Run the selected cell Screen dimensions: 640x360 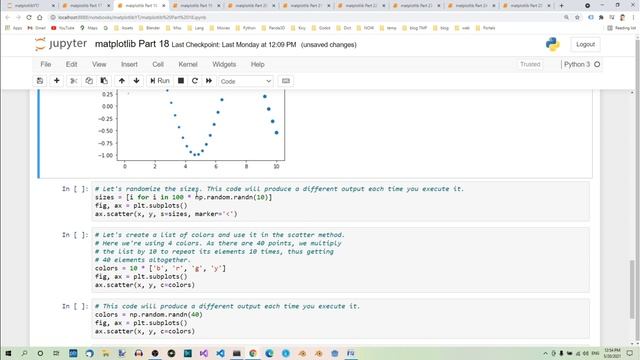(x=160, y=81)
